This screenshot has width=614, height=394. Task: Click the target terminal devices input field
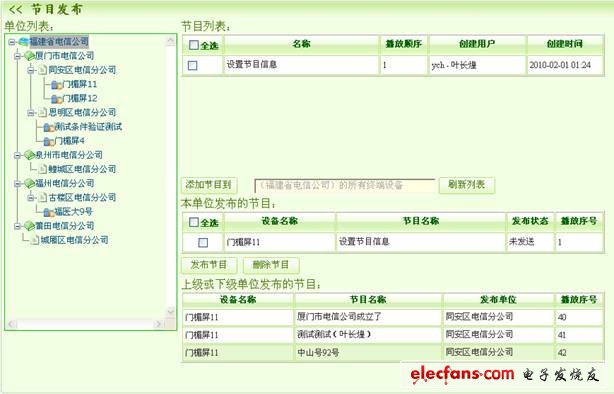click(345, 185)
